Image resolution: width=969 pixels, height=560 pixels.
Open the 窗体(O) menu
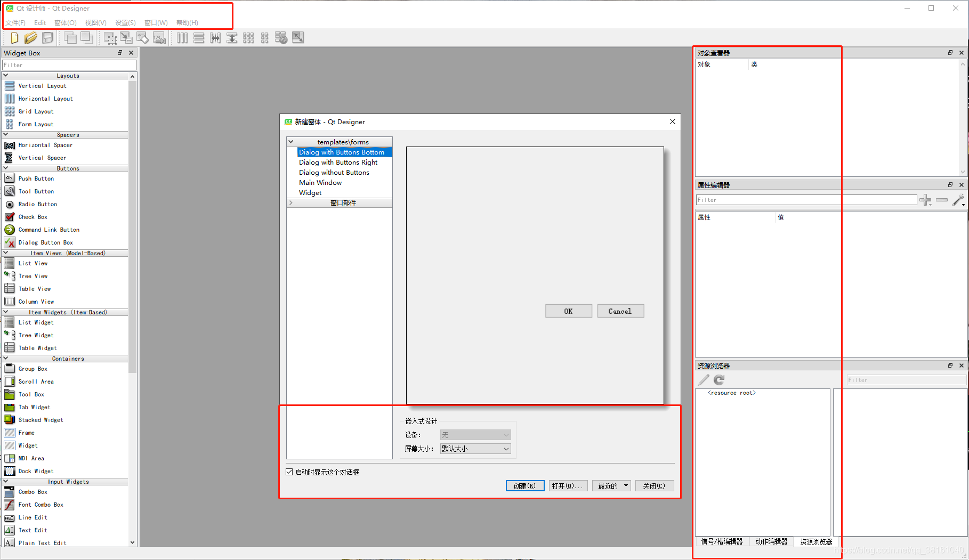(66, 23)
